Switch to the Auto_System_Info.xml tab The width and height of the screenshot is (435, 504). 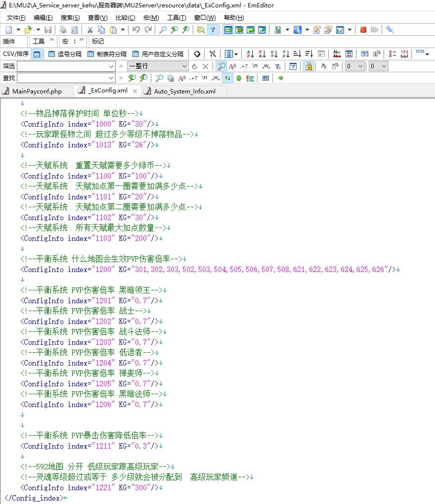click(x=185, y=92)
